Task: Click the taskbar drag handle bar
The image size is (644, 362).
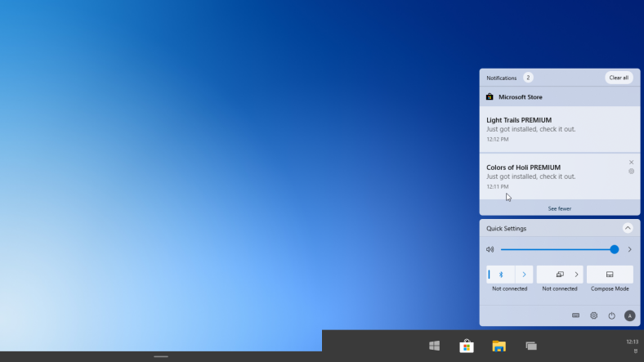Action: (x=161, y=356)
